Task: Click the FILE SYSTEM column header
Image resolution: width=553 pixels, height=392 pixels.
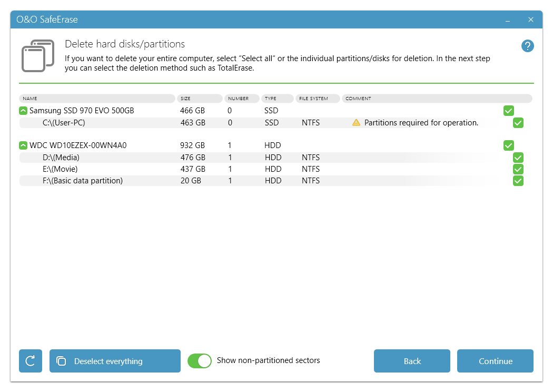Action: point(317,99)
